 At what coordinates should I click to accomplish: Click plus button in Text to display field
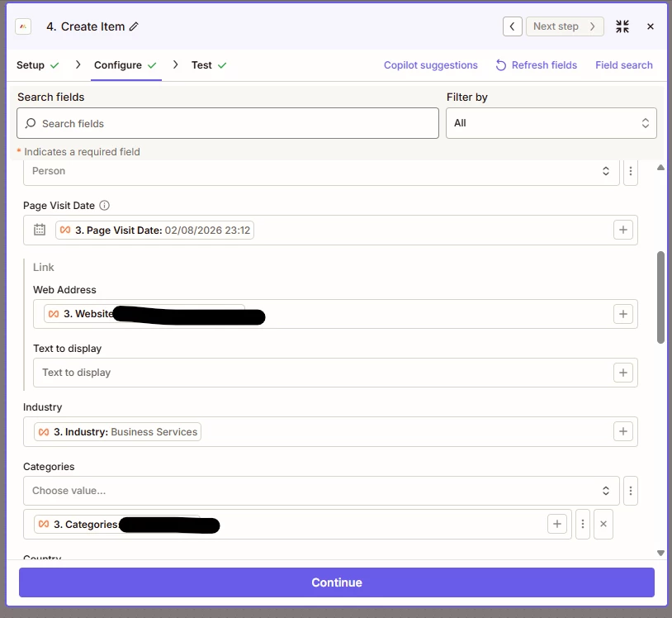coord(623,373)
